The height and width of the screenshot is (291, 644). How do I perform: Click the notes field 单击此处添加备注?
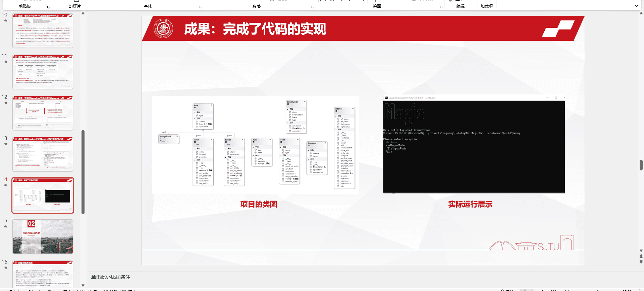pyautogui.click(x=111, y=277)
